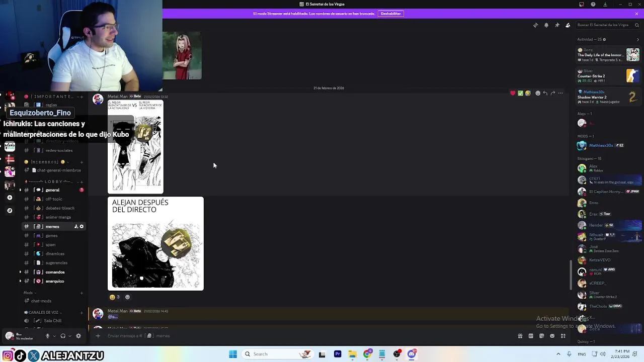Open the games channel
This screenshot has height=362, width=644.
[53, 235]
